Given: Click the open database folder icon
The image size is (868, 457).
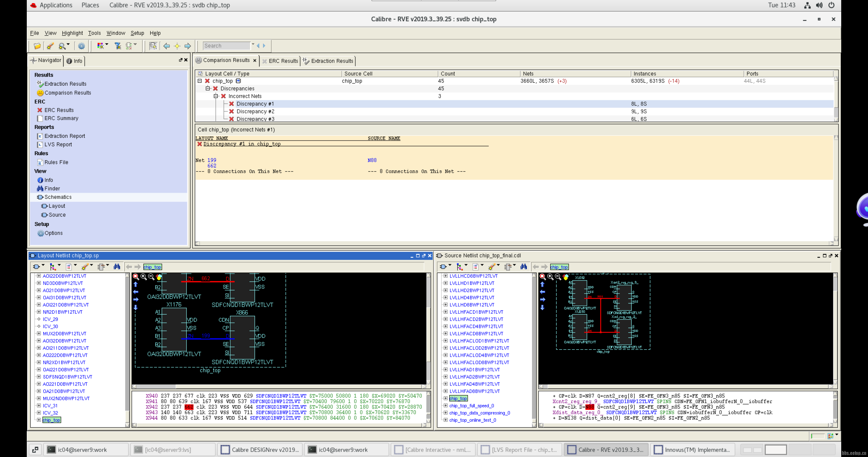Looking at the screenshot, I should click(x=37, y=46).
